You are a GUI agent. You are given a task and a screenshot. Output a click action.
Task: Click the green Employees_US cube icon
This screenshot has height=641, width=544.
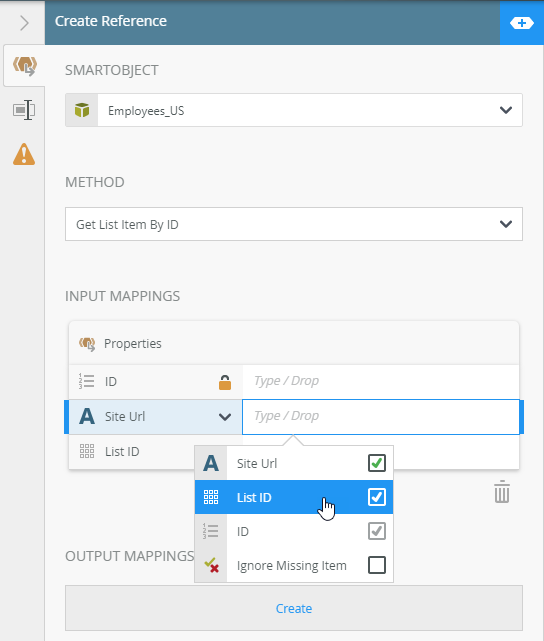click(82, 110)
